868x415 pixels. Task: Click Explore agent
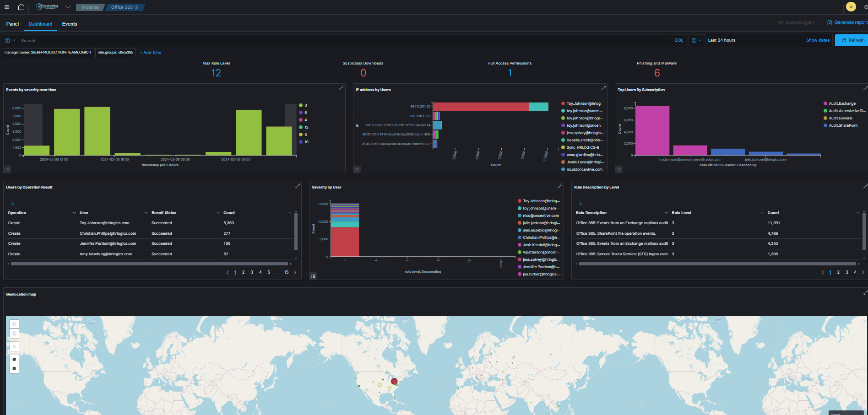796,22
